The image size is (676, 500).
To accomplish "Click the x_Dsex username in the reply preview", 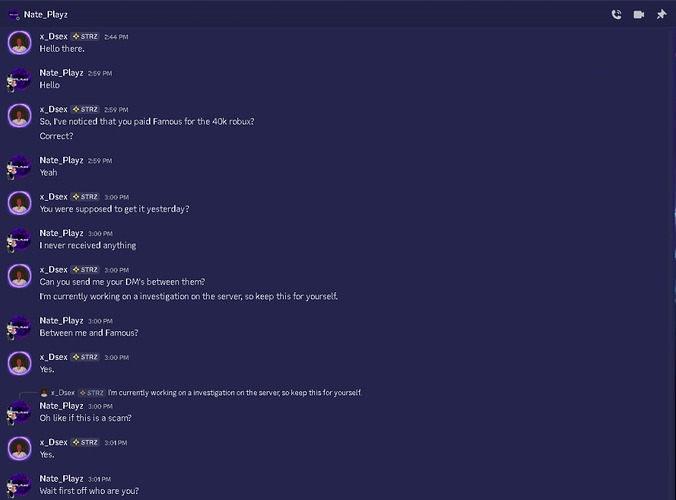I will [x=63, y=393].
